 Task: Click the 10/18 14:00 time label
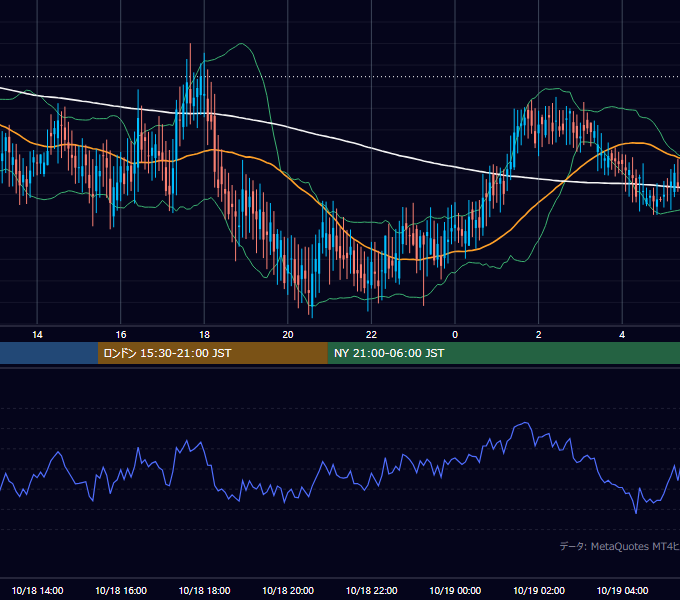tap(37, 590)
